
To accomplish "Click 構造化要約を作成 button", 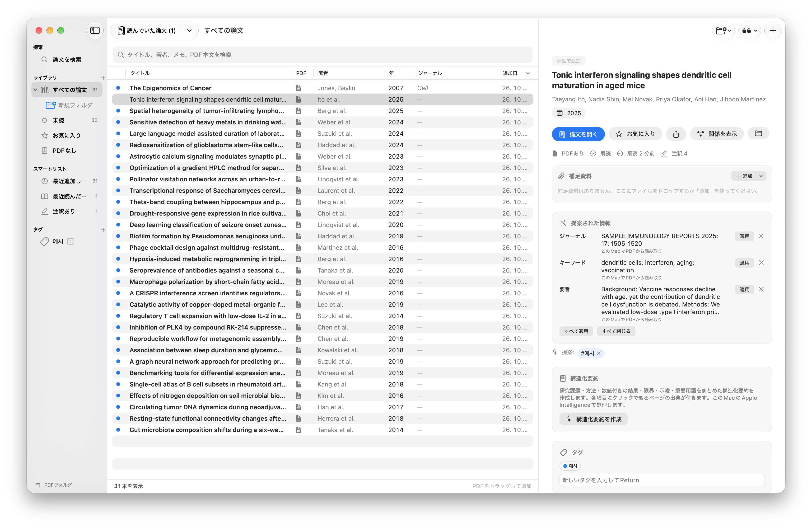I will click(593, 419).
